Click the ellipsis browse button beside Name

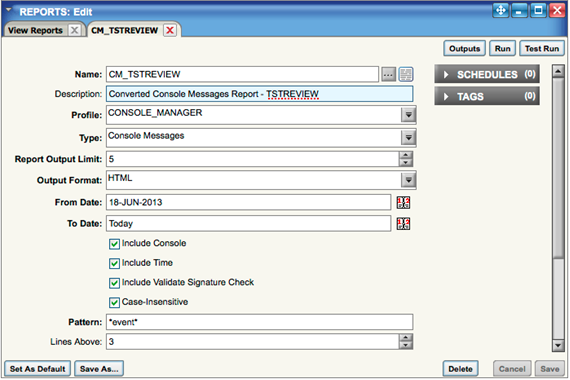click(x=388, y=75)
